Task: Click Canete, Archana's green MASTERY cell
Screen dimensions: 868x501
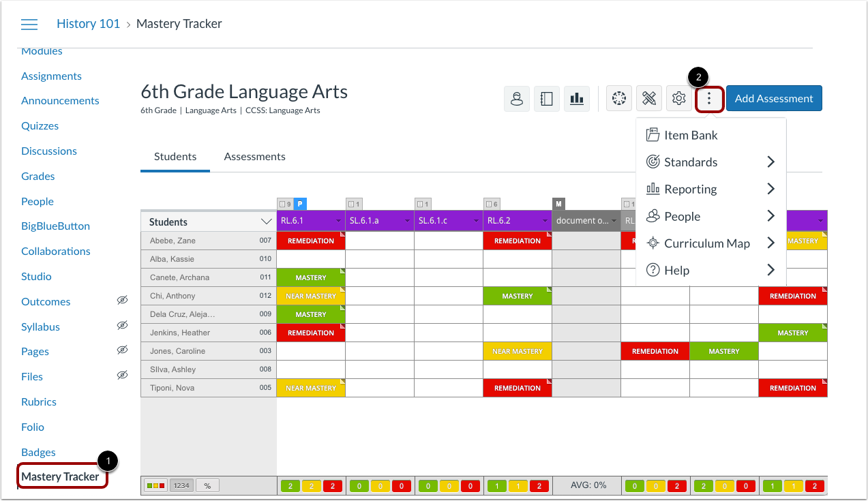Action: pyautogui.click(x=311, y=277)
